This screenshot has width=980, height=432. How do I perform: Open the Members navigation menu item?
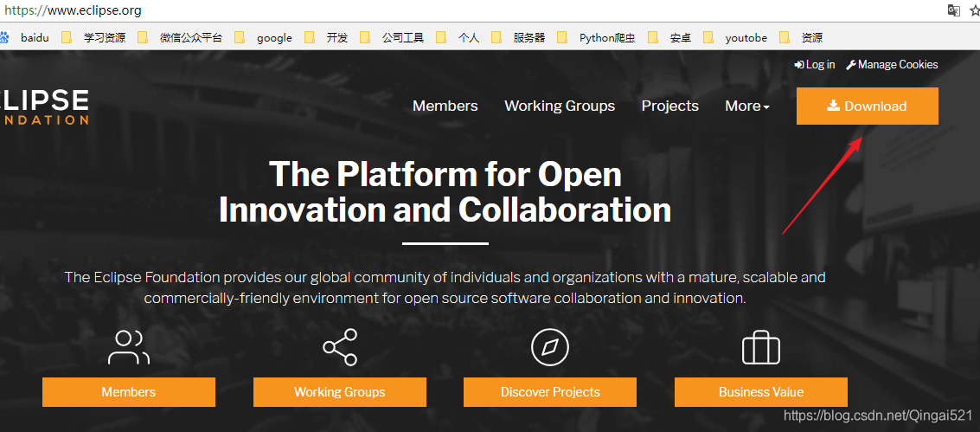445,106
